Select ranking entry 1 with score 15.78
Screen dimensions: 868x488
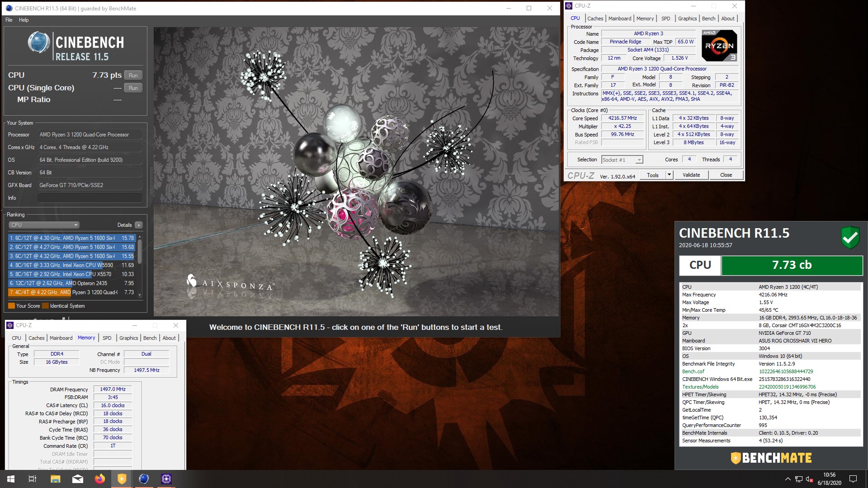point(72,238)
